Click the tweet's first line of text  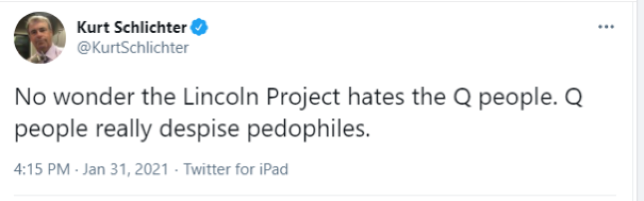click(298, 98)
